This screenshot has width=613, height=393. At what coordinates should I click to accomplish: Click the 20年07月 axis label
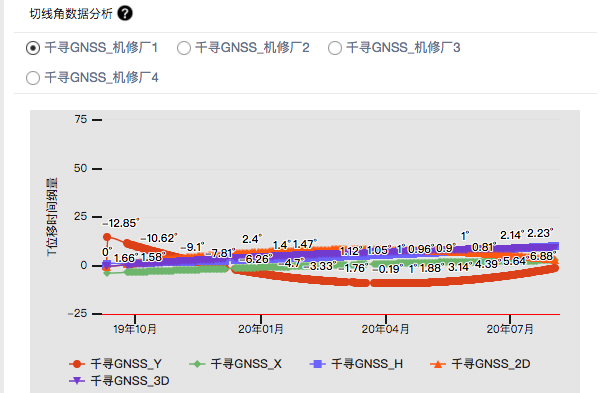(x=510, y=329)
